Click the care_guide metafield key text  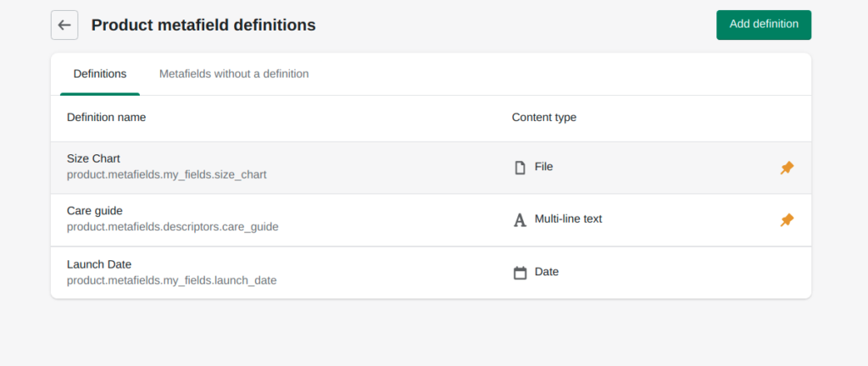(172, 227)
